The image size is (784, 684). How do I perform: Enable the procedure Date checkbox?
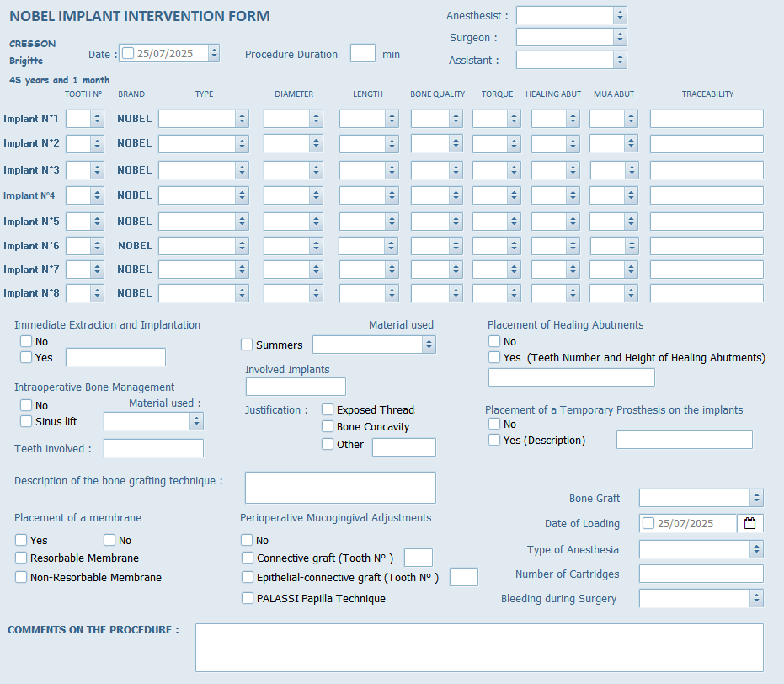click(128, 53)
